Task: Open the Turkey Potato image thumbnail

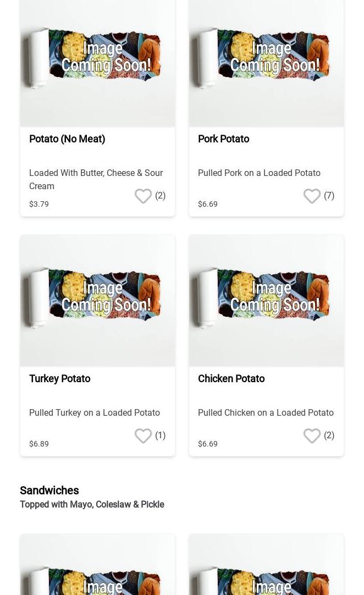Action: (97, 301)
